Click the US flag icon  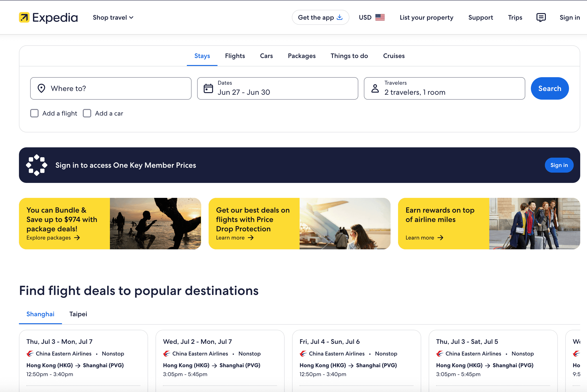[x=380, y=18]
